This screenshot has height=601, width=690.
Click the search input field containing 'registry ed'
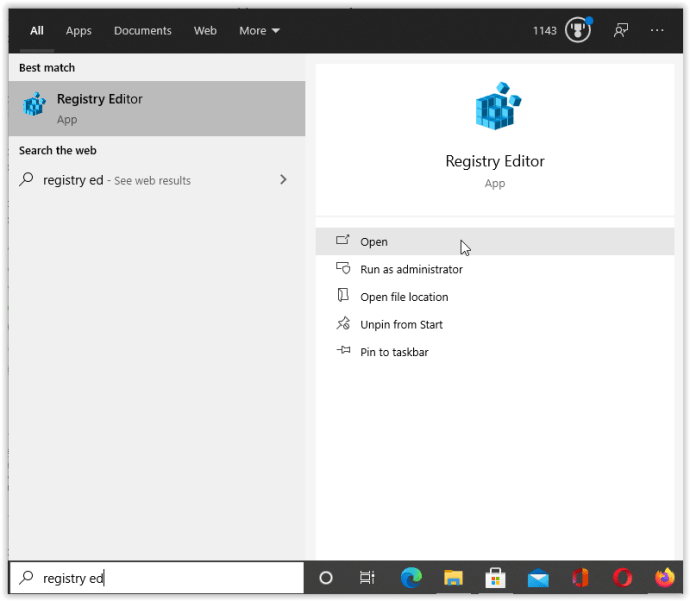tap(157, 577)
